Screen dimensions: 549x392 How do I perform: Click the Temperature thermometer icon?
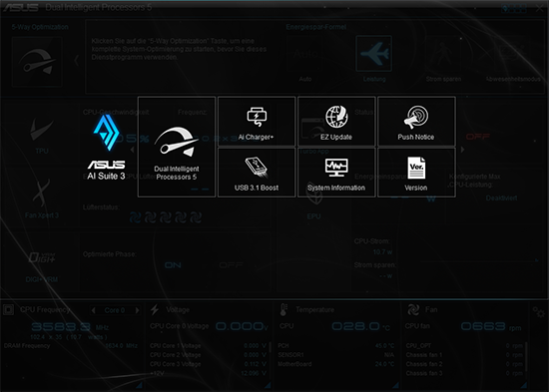tap(283, 310)
